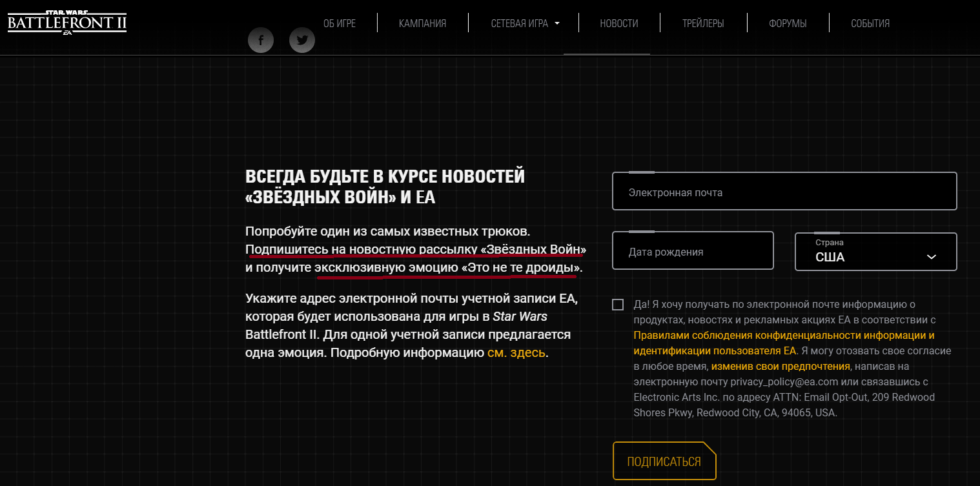980x486 pixels.
Task: Submit with the ПОДПИСАТЬСЯ button
Action: (x=664, y=461)
